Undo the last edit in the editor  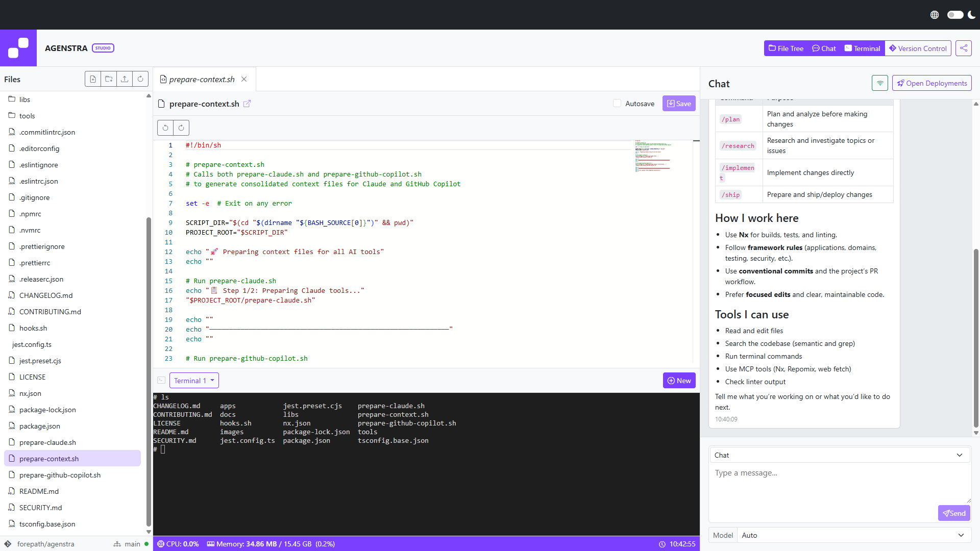point(165,128)
